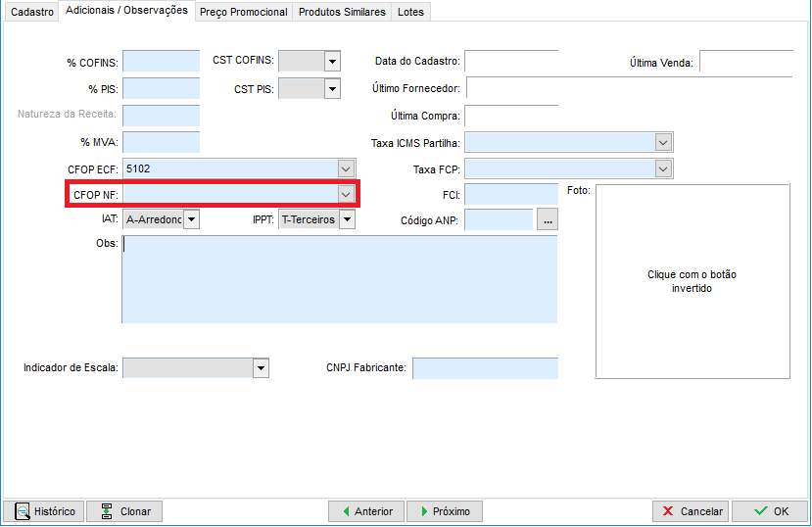Open the Código ANP lookup ellipsis button
Screen dimensions: 812x527
549,220
